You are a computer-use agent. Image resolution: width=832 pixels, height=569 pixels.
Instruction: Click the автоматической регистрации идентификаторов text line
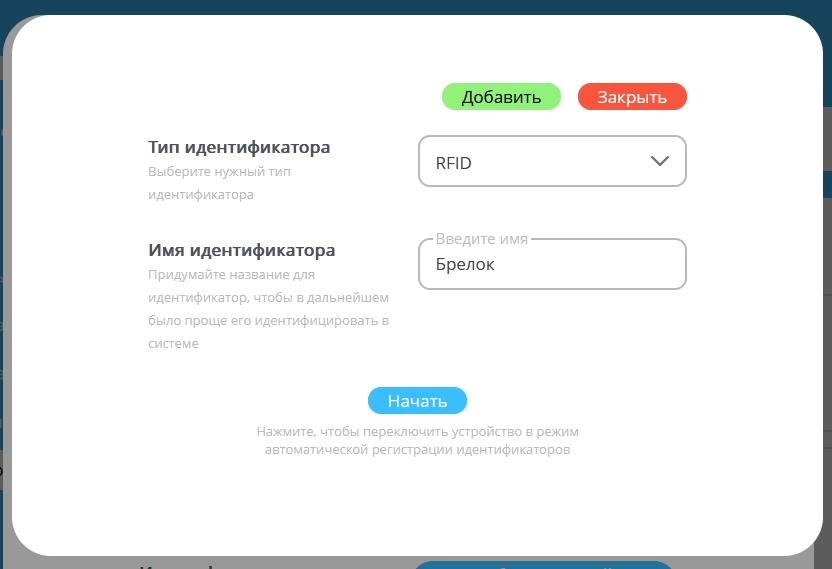click(x=417, y=450)
